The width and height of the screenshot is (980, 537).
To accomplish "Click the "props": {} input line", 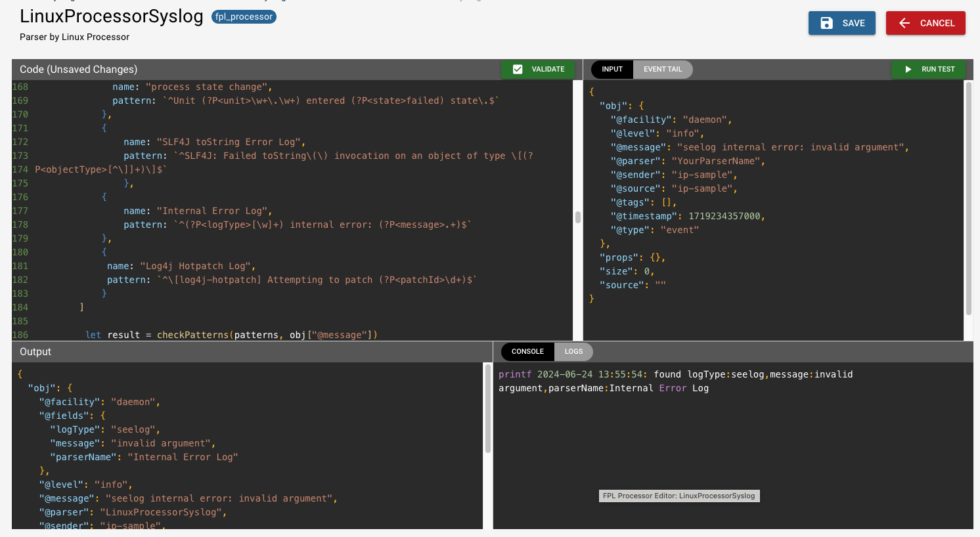I will coord(633,257).
